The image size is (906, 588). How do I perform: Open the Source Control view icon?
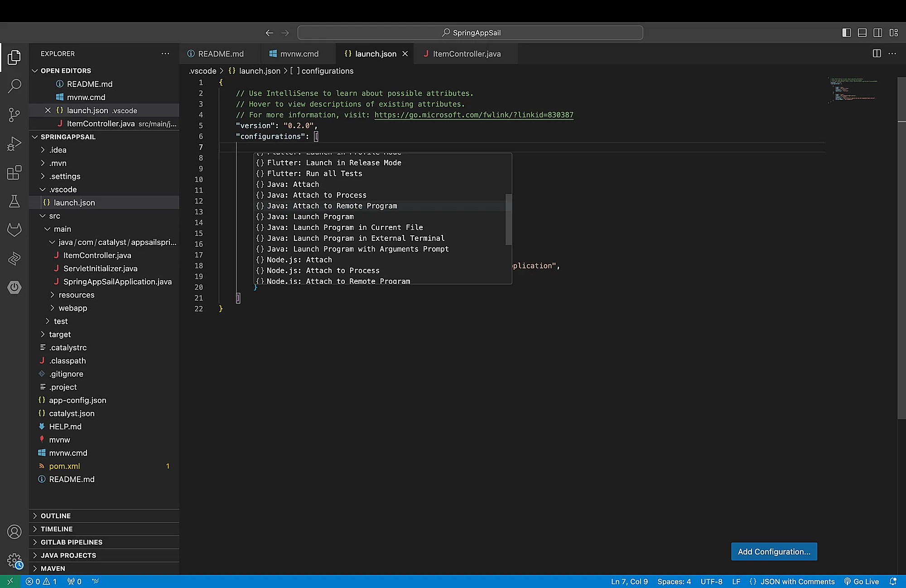(x=14, y=115)
